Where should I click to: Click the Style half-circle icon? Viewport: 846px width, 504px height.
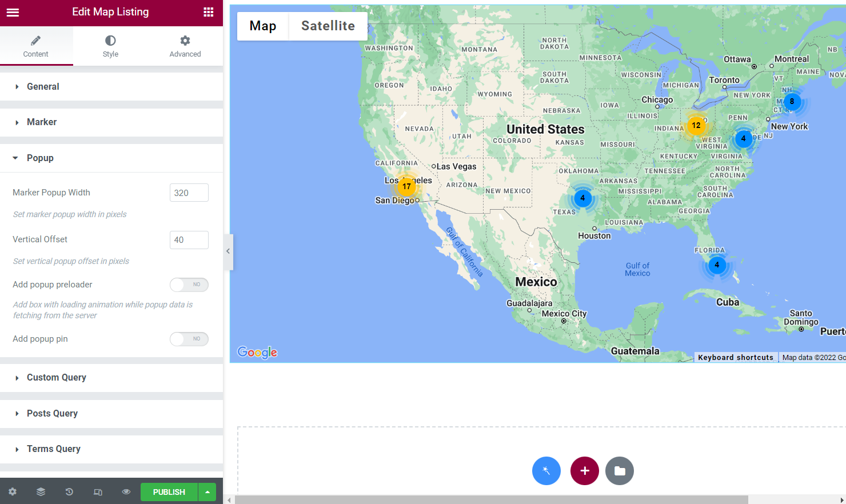pyautogui.click(x=110, y=41)
